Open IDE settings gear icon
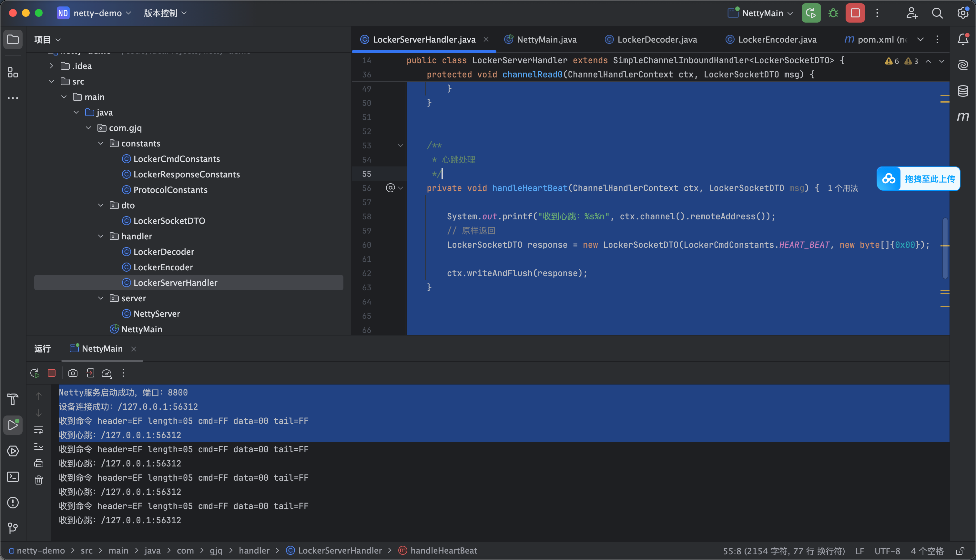 coord(962,13)
